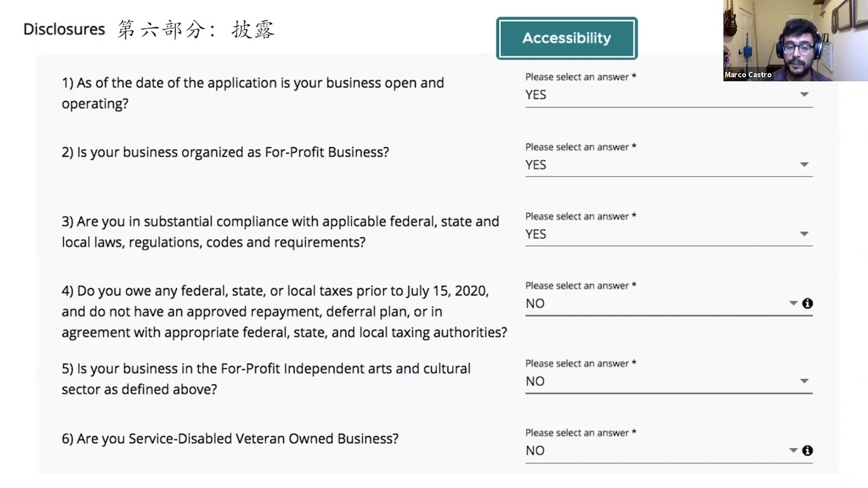Select the NO value for veteran owned question
Image resolution: width=868 pixels, height=488 pixels.
click(535, 451)
